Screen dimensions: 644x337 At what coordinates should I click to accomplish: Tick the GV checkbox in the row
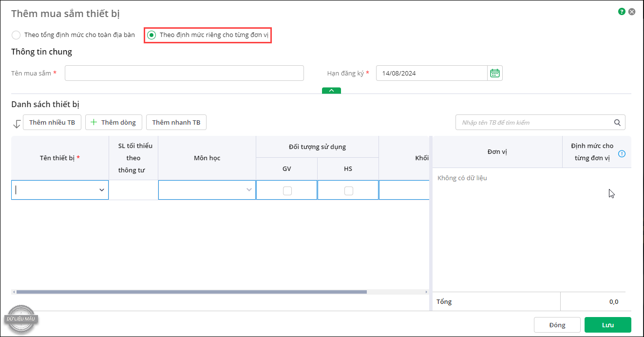287,191
